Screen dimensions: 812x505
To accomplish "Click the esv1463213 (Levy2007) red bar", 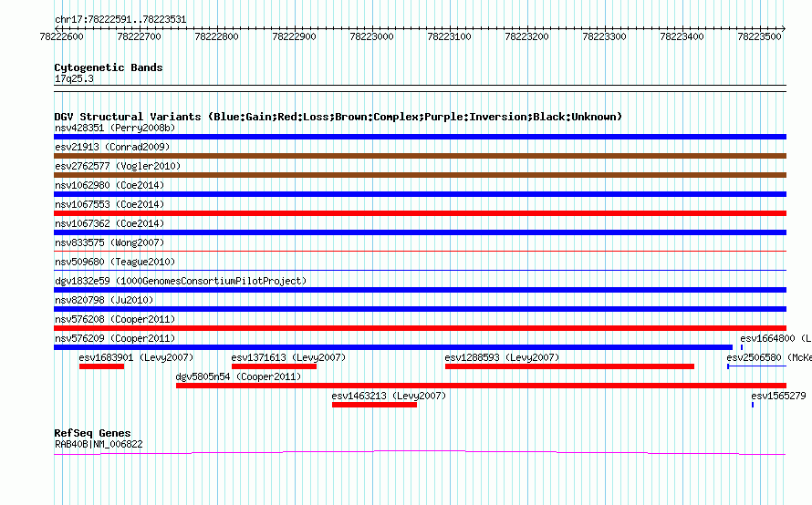I will click(x=374, y=405).
